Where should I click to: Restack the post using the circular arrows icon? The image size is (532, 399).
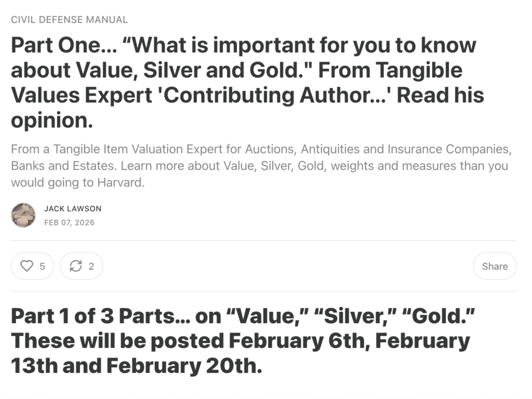point(76,266)
